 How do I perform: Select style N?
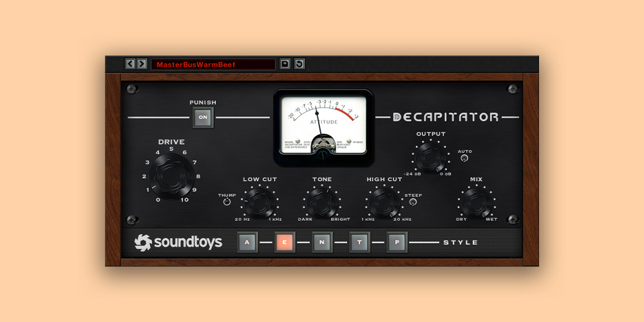322,242
